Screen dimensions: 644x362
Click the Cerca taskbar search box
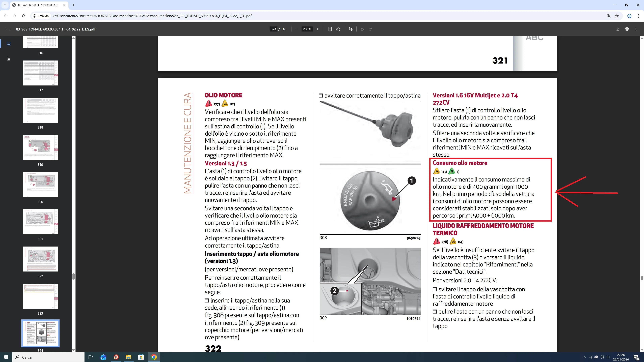point(48,357)
